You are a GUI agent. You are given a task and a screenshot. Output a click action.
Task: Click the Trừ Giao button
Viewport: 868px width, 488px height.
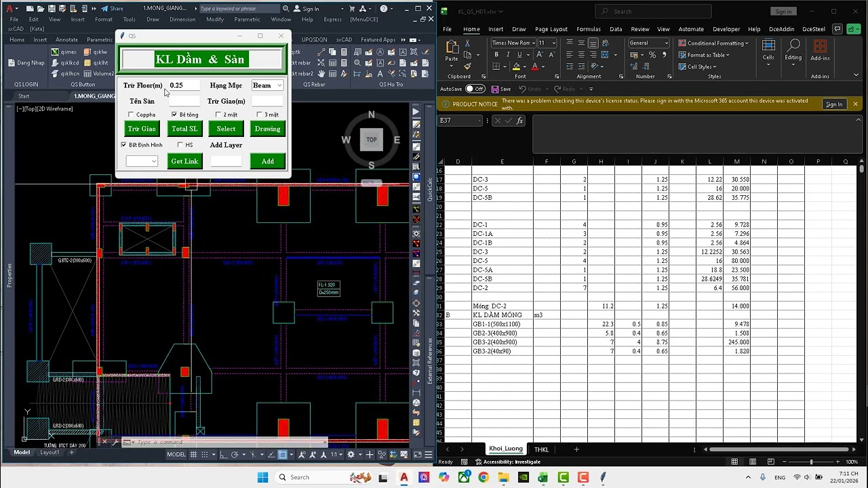pos(142,129)
